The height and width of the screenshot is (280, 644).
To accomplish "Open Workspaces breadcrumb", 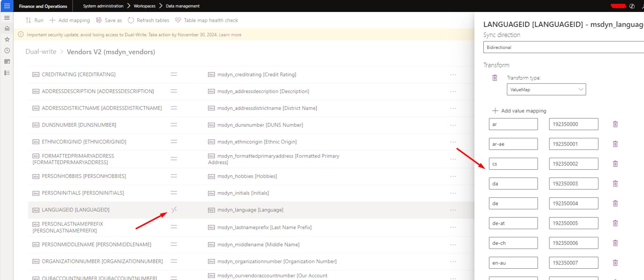I will point(145,6).
